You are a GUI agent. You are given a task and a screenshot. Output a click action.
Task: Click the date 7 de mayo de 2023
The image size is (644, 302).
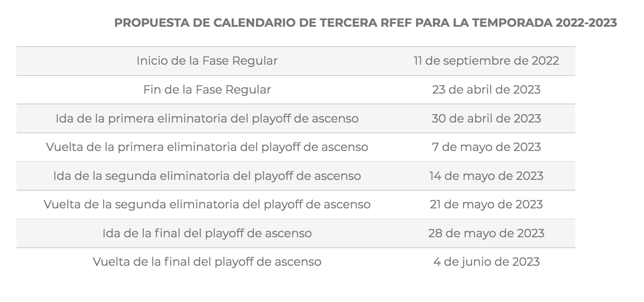pos(486,147)
